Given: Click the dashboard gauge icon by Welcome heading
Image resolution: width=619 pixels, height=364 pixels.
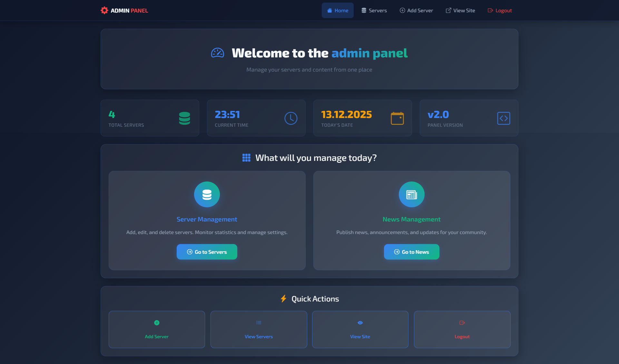Looking at the screenshot, I should (x=218, y=53).
